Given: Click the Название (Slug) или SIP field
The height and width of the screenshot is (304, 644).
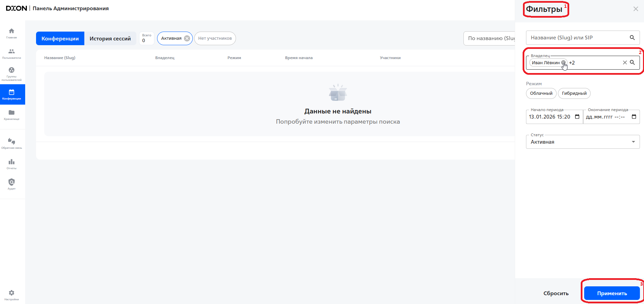Looking at the screenshot, I should click(578, 38).
